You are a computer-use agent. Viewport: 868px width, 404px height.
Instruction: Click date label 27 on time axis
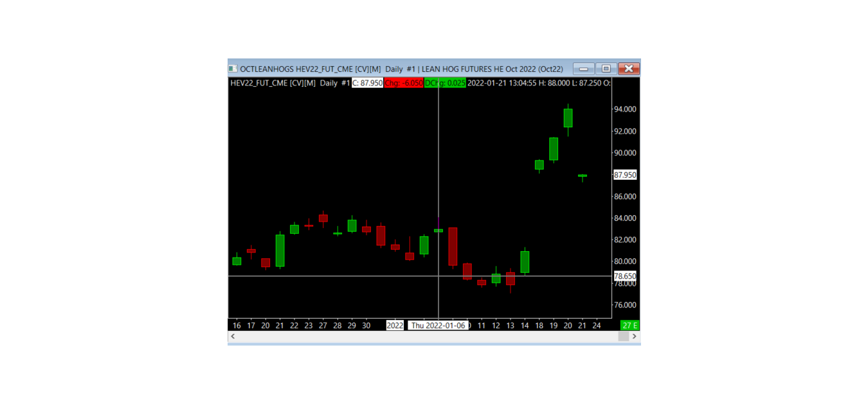(323, 325)
